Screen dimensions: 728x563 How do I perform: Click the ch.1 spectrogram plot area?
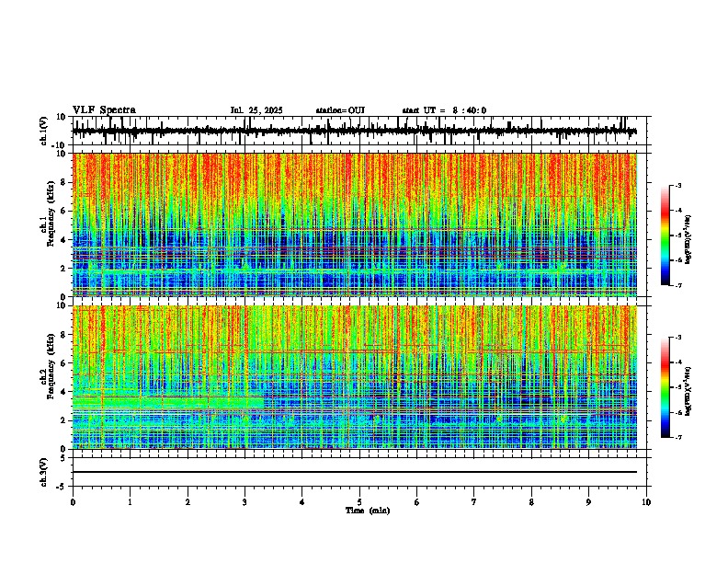pos(355,224)
